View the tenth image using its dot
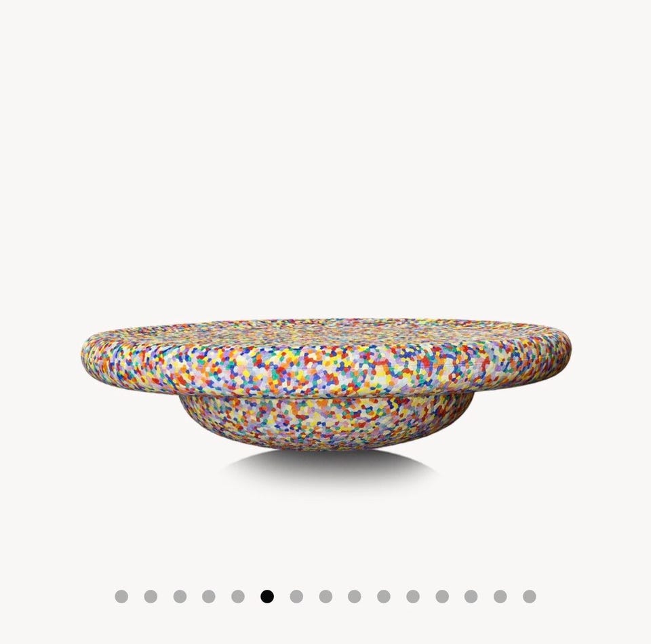Image resolution: width=651 pixels, height=644 pixels. pos(384,597)
